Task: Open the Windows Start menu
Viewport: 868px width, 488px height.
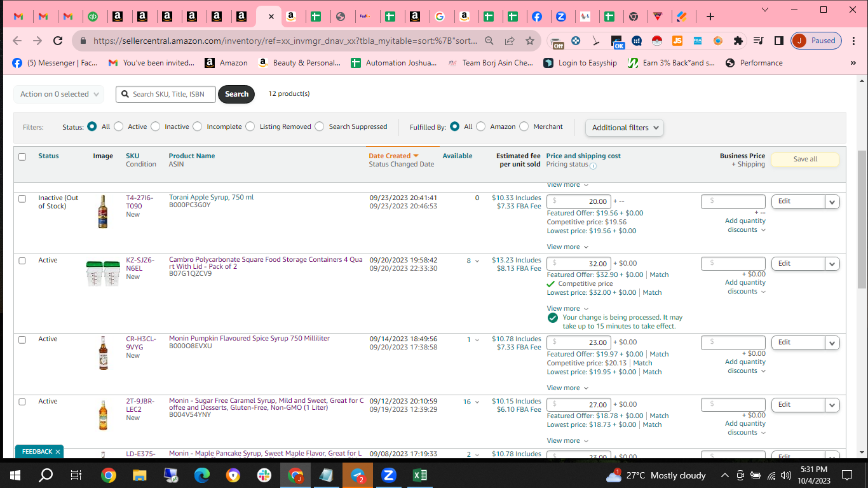Action: 15,475
